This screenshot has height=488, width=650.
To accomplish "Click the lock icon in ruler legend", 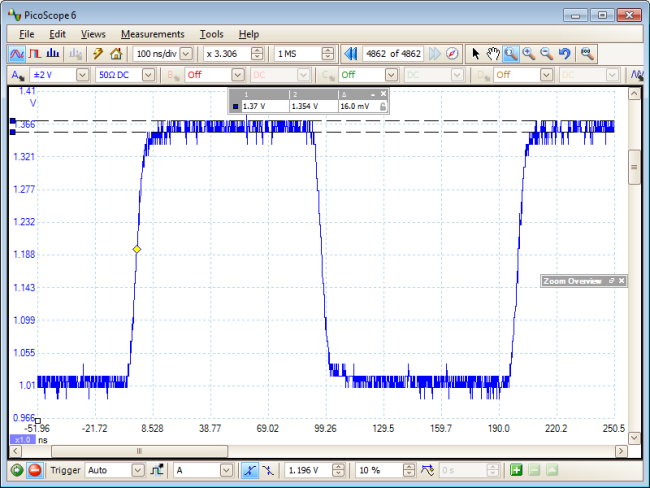I will pos(383,105).
